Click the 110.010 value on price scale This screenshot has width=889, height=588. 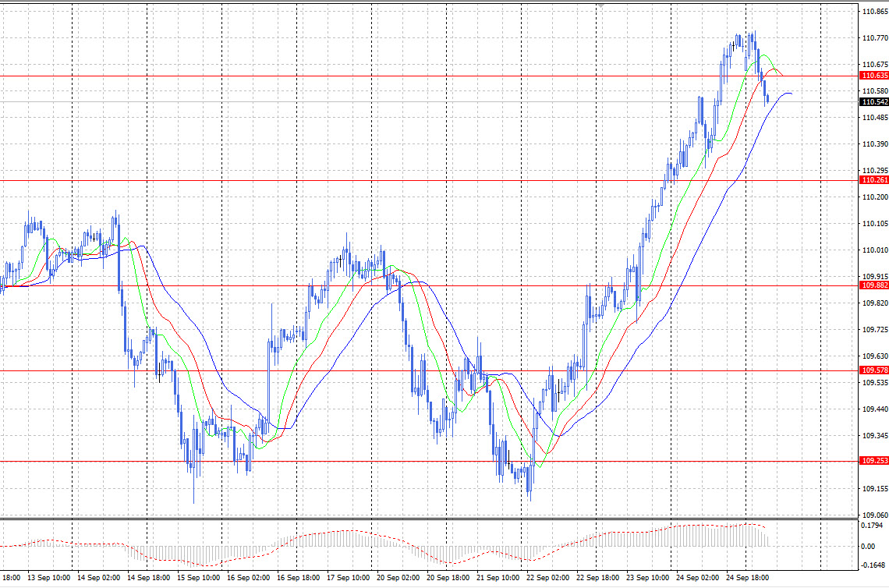pyautogui.click(x=875, y=250)
